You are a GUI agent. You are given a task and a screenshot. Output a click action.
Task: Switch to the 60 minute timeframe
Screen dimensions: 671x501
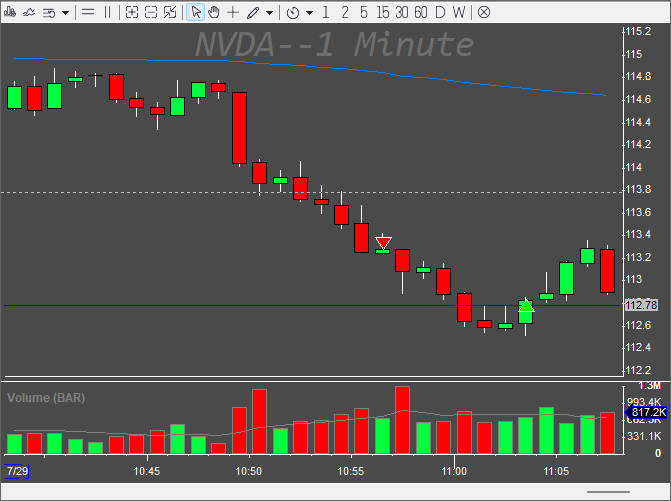421,12
